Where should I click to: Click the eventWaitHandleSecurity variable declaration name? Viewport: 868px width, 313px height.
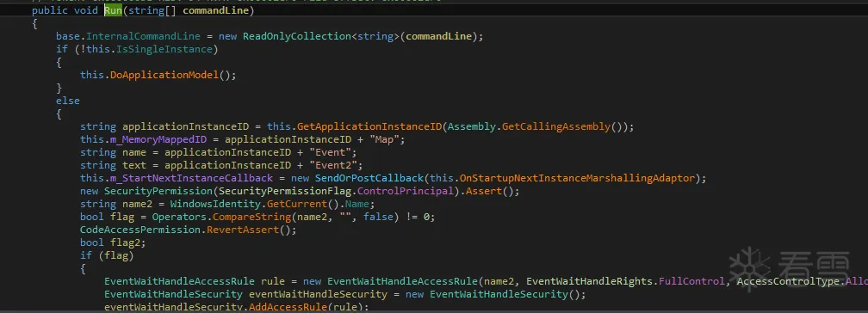(318, 294)
